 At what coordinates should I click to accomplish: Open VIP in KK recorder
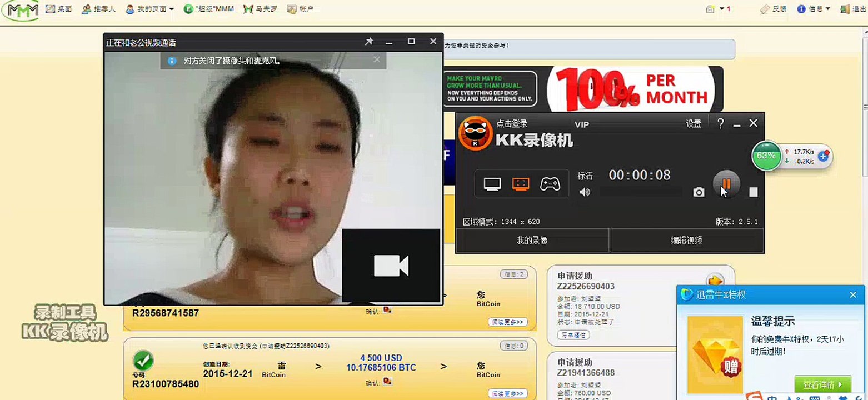pos(581,124)
